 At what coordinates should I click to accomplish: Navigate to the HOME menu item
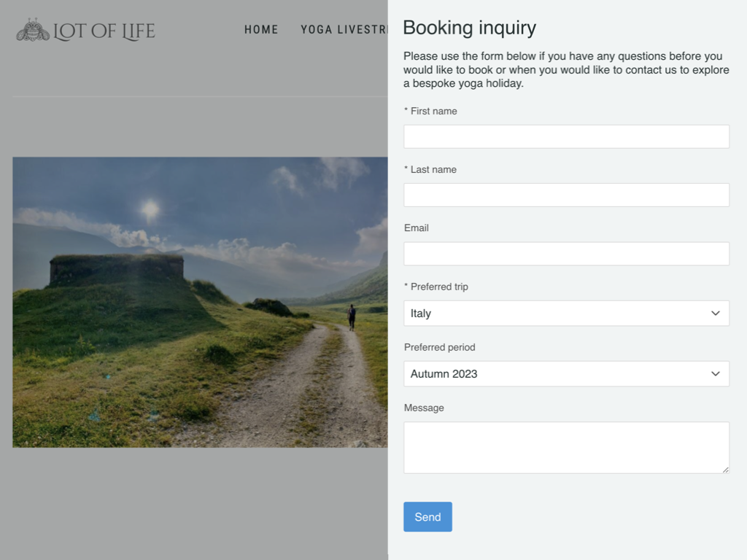pos(261,30)
